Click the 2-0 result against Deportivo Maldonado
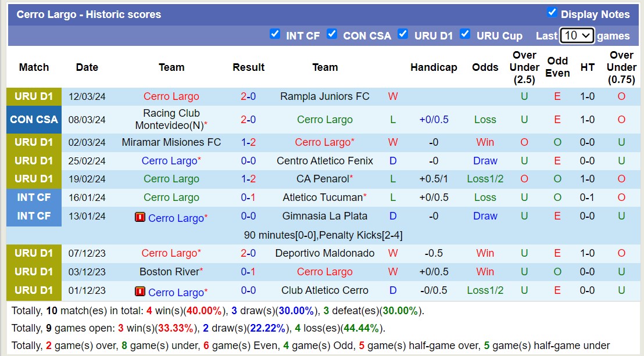The image size is (644, 356). point(248,253)
